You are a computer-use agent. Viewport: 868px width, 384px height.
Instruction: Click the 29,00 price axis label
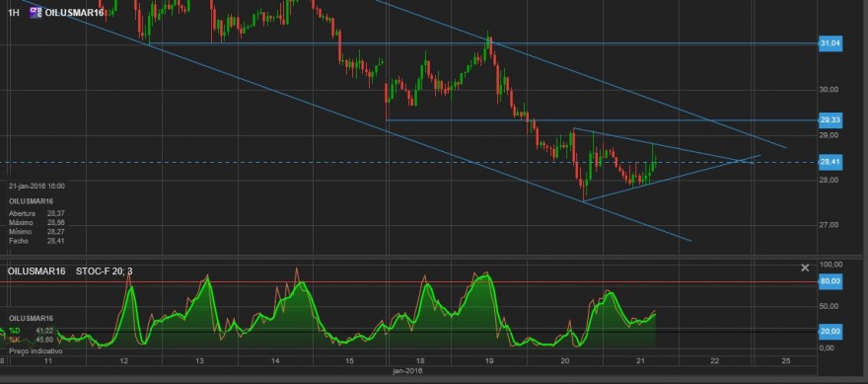pos(830,135)
